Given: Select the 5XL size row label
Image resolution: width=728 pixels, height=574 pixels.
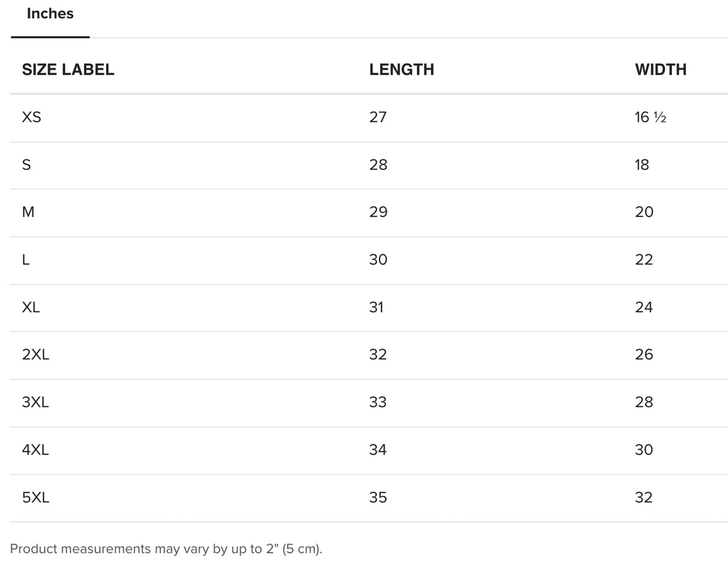Looking at the screenshot, I should [36, 498].
